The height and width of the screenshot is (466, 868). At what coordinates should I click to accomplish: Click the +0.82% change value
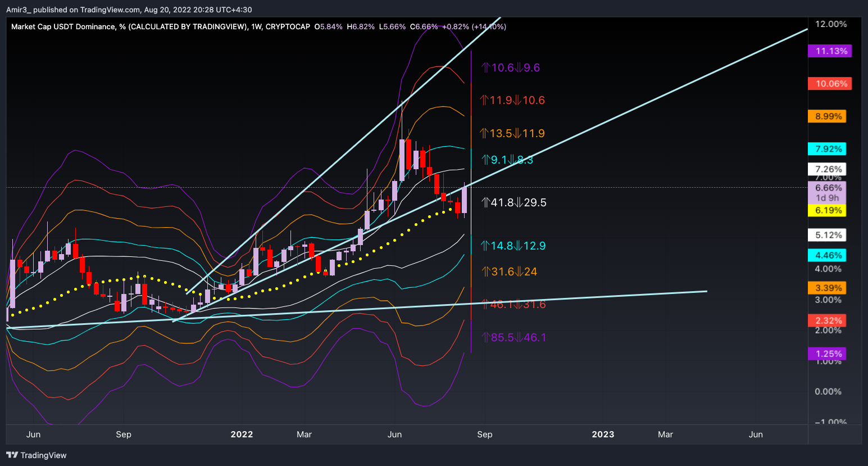[x=456, y=26]
